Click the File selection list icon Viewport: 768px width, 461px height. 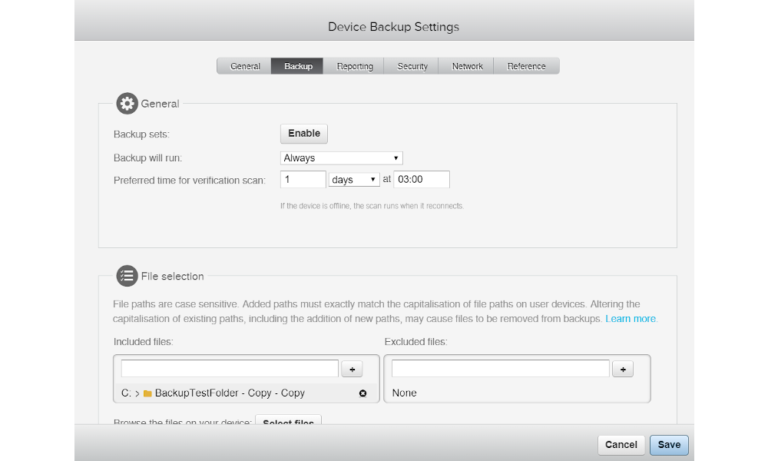pos(127,276)
